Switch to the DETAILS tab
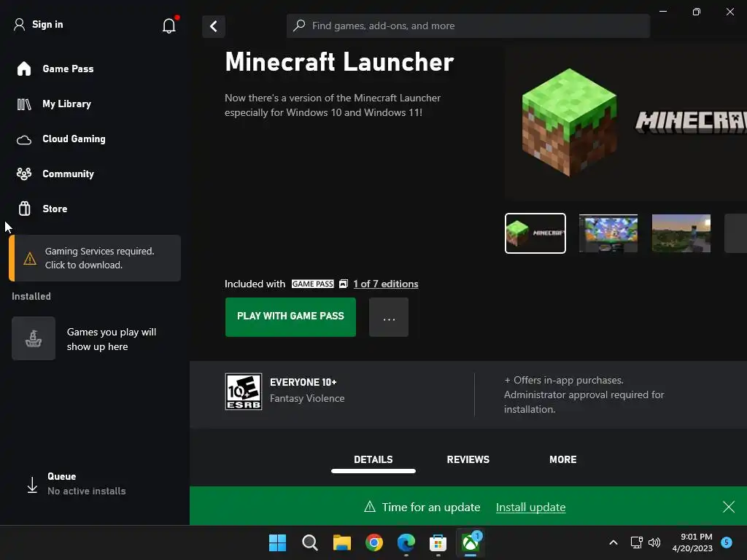Viewport: 747px width, 560px height. [x=373, y=459]
